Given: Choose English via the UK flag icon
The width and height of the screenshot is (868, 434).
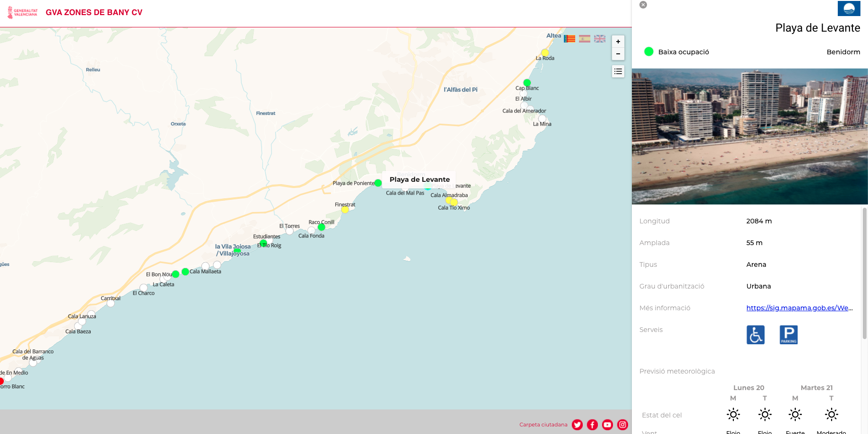Looking at the screenshot, I should click(x=600, y=38).
